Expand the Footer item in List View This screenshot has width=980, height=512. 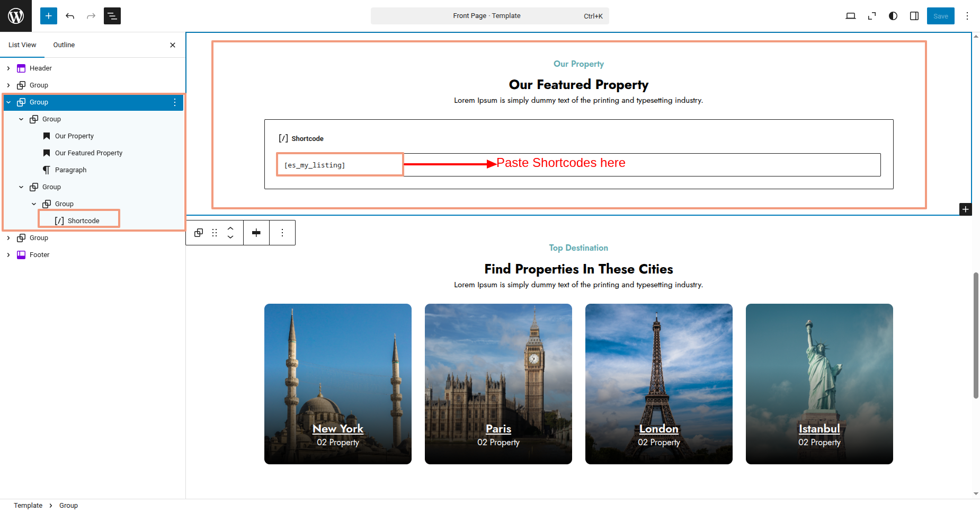pyautogui.click(x=8, y=255)
